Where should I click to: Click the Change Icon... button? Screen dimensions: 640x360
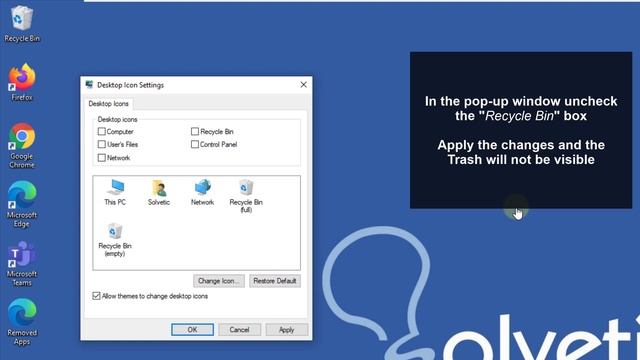point(219,281)
